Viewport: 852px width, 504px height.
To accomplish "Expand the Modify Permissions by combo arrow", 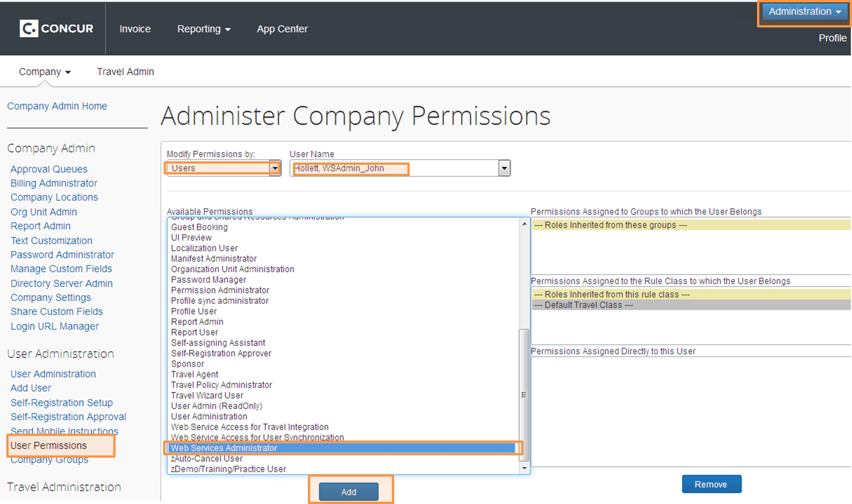I will pyautogui.click(x=275, y=168).
